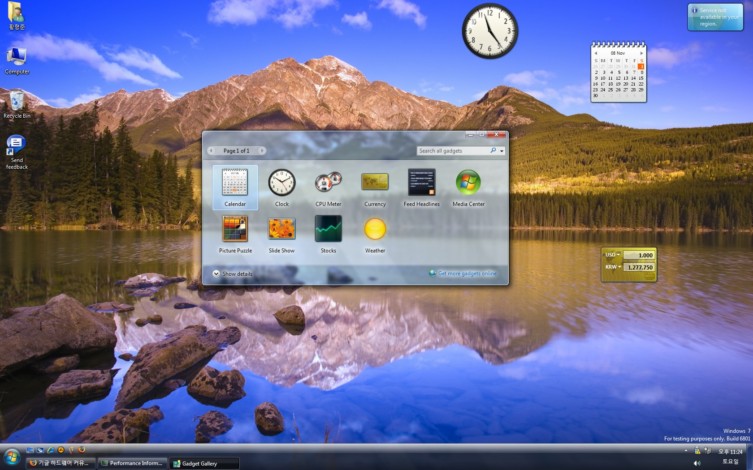Image resolution: width=753 pixels, height=470 pixels.
Task: Click the Computer desktop icon
Action: (x=17, y=60)
